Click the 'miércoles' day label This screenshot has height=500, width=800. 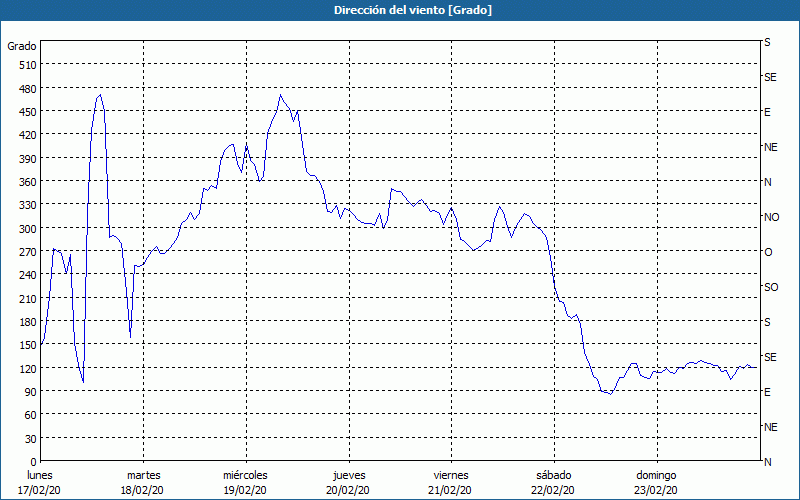(245, 476)
